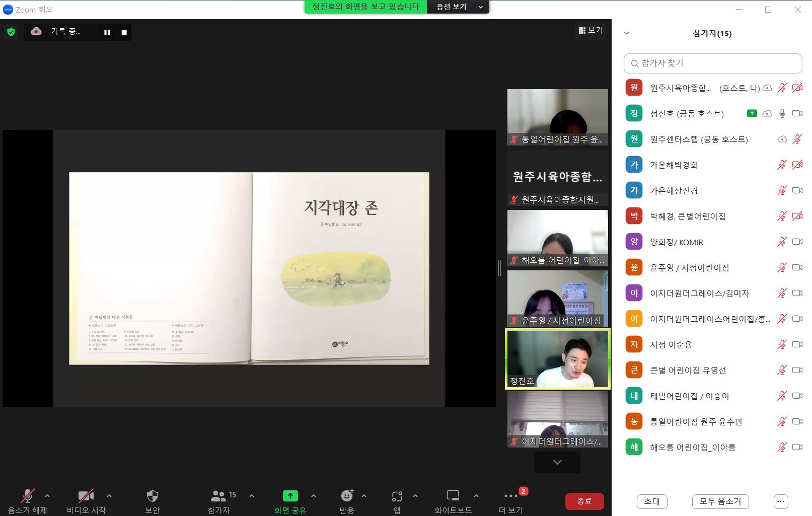
Task: Click recording cloud icon on 정진호 row
Action: (767, 114)
